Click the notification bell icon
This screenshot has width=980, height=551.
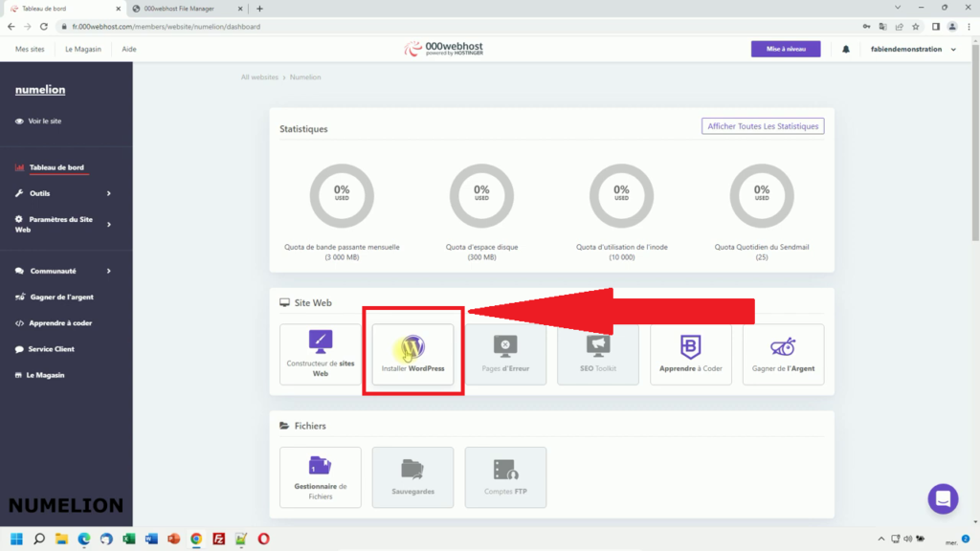click(846, 49)
